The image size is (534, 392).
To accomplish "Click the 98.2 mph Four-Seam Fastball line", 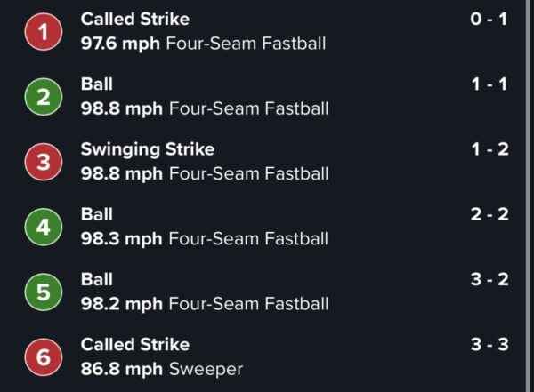I will tap(204, 303).
